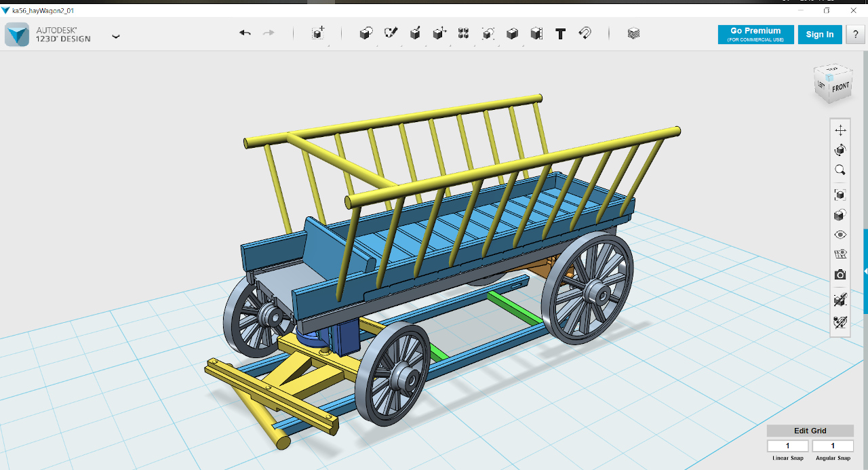Open the Pattern tools

point(463,33)
